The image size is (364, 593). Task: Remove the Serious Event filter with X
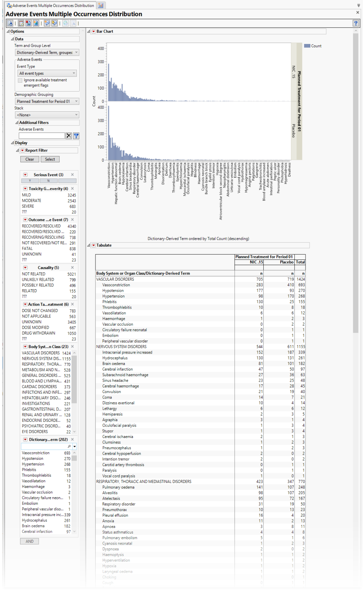[x=72, y=175]
